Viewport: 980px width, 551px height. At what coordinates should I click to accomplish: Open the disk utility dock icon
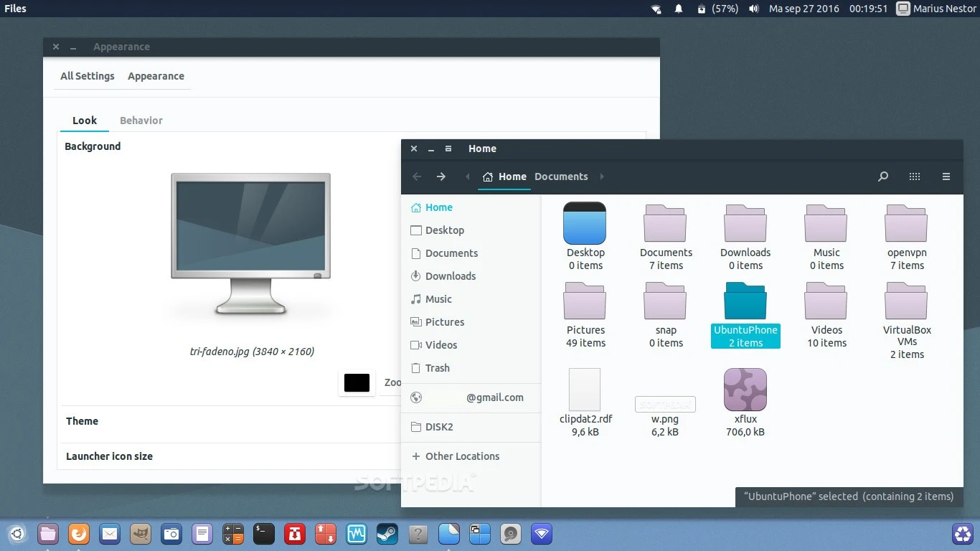(511, 534)
